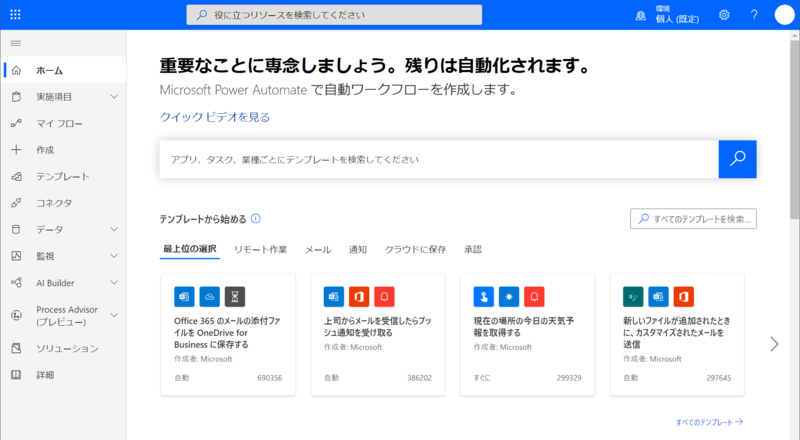Click the blue template search magnifier button
The width and height of the screenshot is (800, 440).
coord(737,159)
